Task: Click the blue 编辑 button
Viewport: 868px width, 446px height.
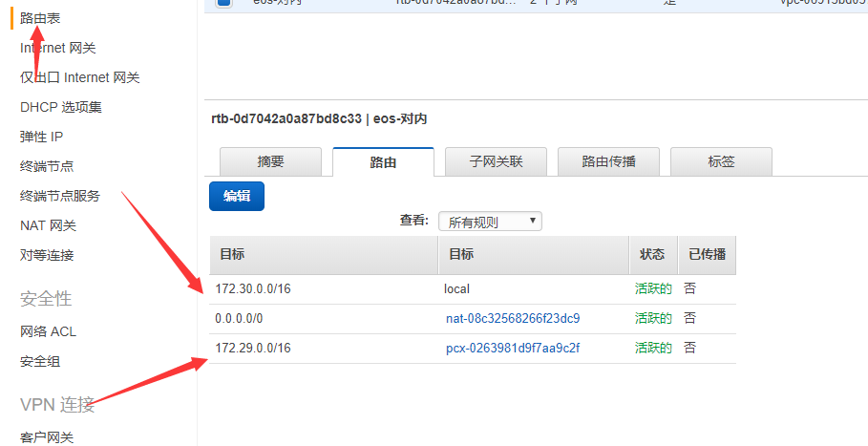Action: click(237, 196)
